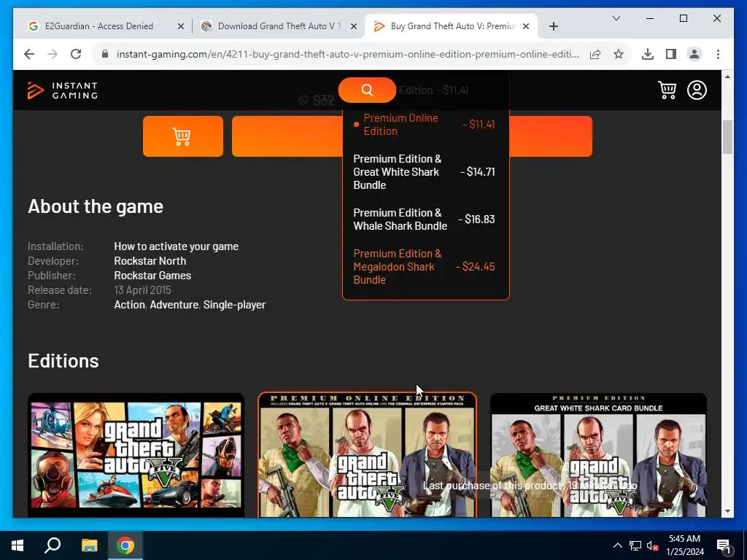This screenshot has height=560, width=747.
Task: Toggle Chrome side panel
Action: coord(671,54)
